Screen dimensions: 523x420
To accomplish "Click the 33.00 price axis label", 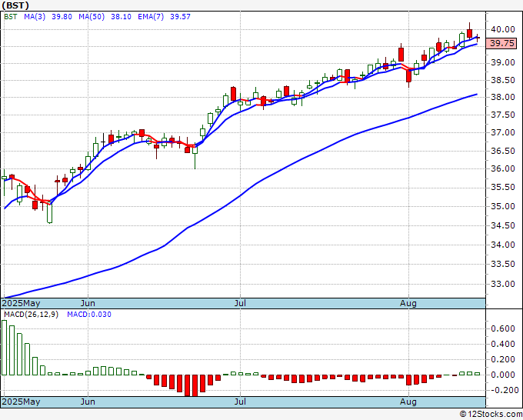I will pyautogui.click(x=503, y=284).
